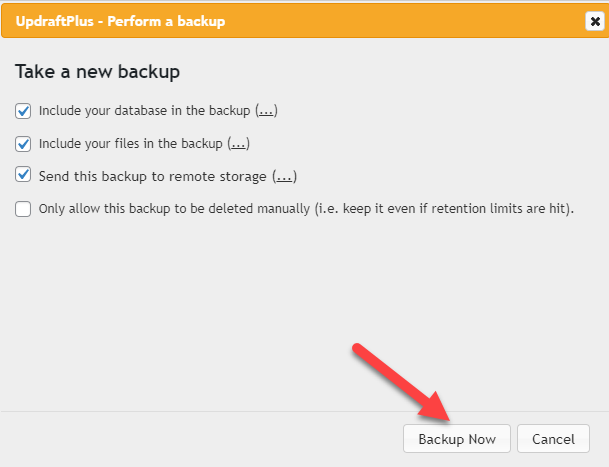Image resolution: width=609 pixels, height=467 pixels.
Task: Close the UpdraftPlus dialog with the X icon
Action: click(594, 20)
